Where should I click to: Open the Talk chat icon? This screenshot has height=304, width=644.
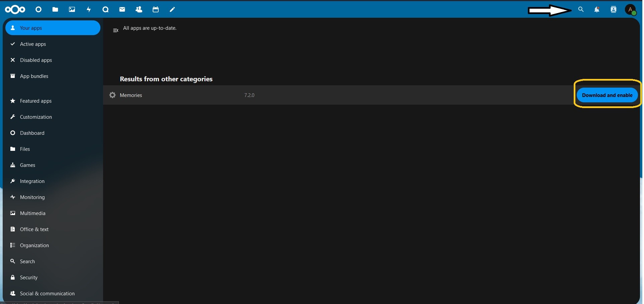[105, 10]
